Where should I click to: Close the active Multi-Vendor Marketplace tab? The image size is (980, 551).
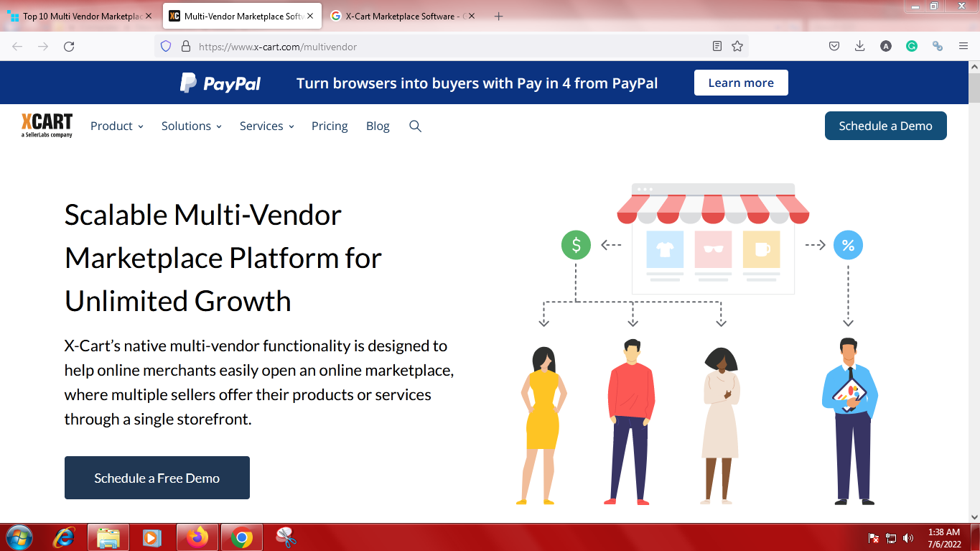point(310,16)
